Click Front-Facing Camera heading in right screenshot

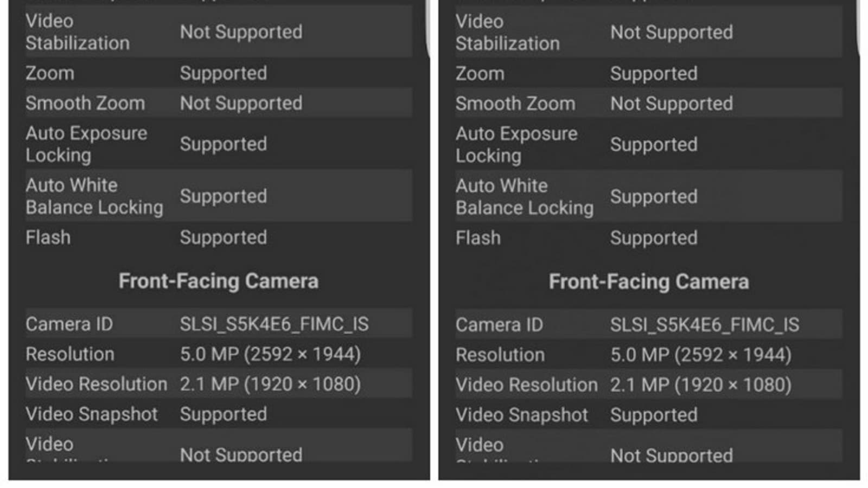(649, 281)
